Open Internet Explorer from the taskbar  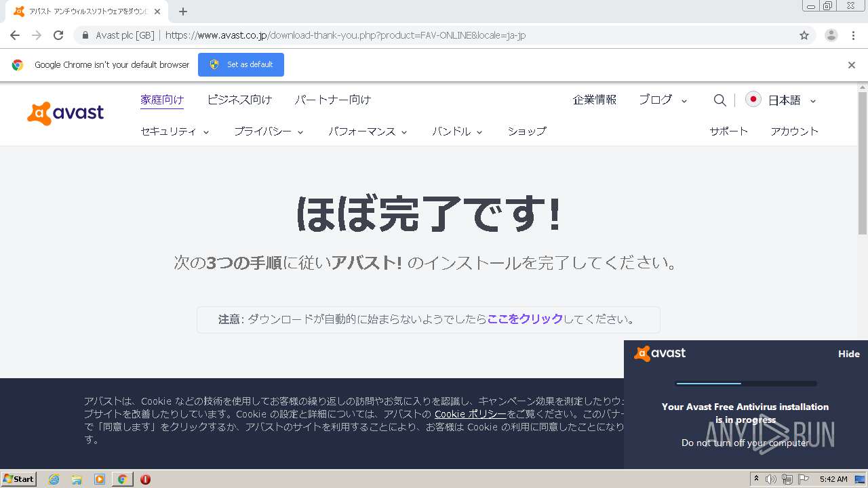click(x=54, y=479)
